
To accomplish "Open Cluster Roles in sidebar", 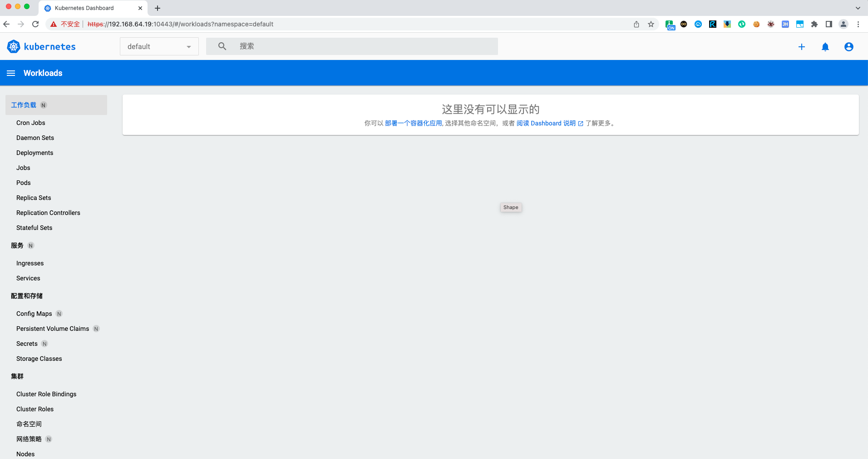I will 35,409.
